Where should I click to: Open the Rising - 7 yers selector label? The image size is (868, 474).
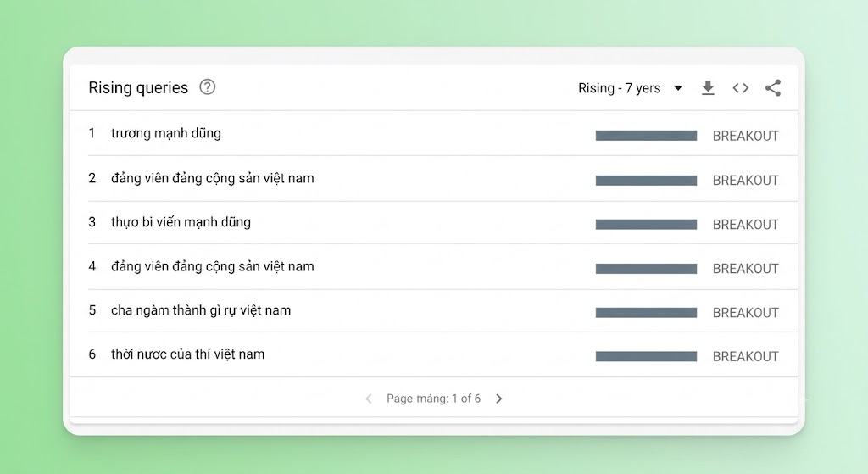(619, 88)
